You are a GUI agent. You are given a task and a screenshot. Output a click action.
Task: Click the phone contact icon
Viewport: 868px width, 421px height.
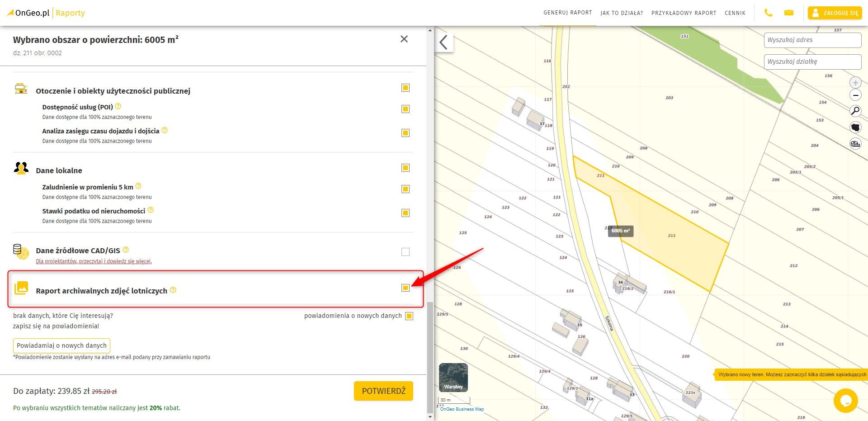768,13
